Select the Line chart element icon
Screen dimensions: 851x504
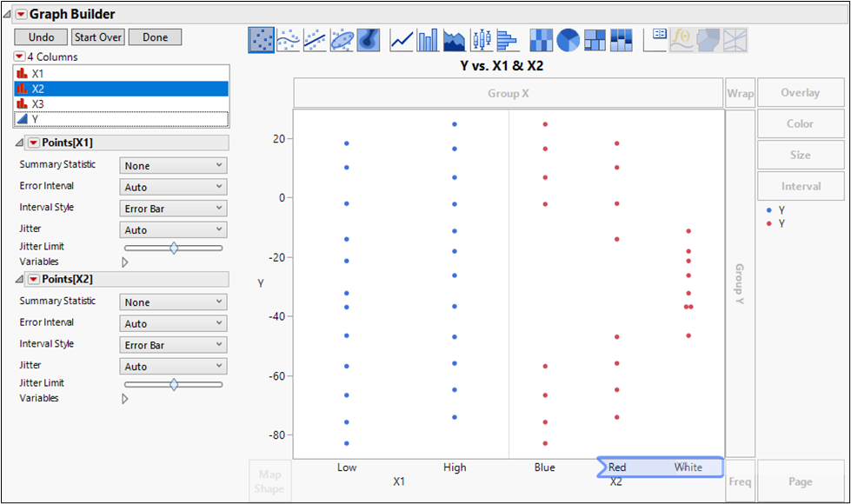pyautogui.click(x=402, y=40)
